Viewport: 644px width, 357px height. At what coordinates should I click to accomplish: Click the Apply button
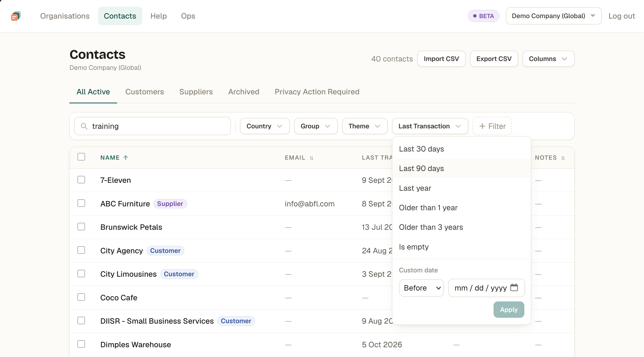pos(509,309)
